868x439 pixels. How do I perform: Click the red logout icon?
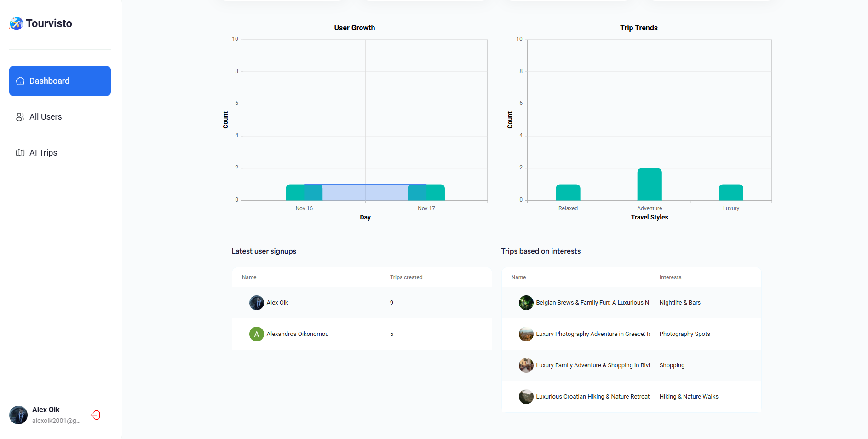[96, 415]
